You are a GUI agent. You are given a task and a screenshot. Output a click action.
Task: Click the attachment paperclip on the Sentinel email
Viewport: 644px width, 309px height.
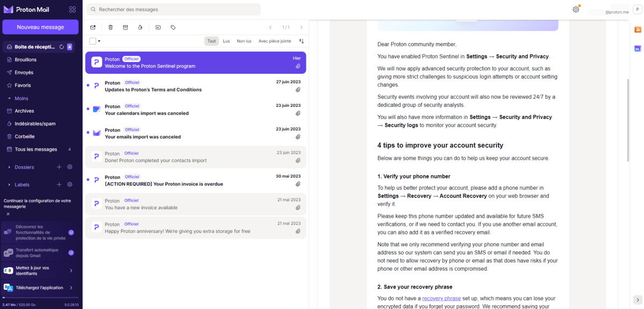tap(298, 66)
